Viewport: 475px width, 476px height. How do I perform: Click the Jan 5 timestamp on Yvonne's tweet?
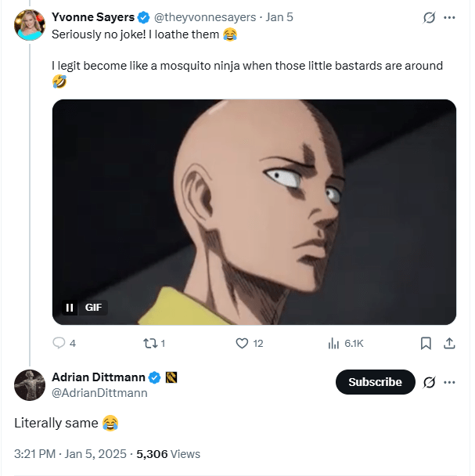[279, 17]
